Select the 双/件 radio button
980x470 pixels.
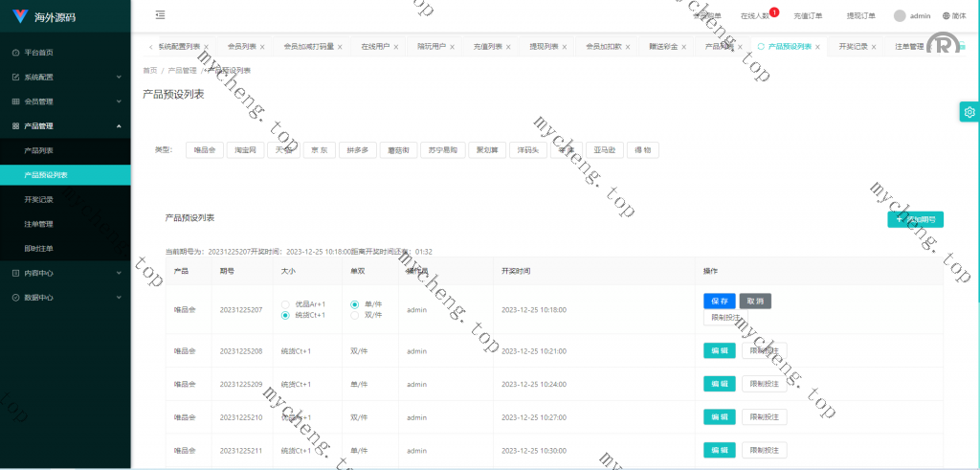click(x=355, y=315)
